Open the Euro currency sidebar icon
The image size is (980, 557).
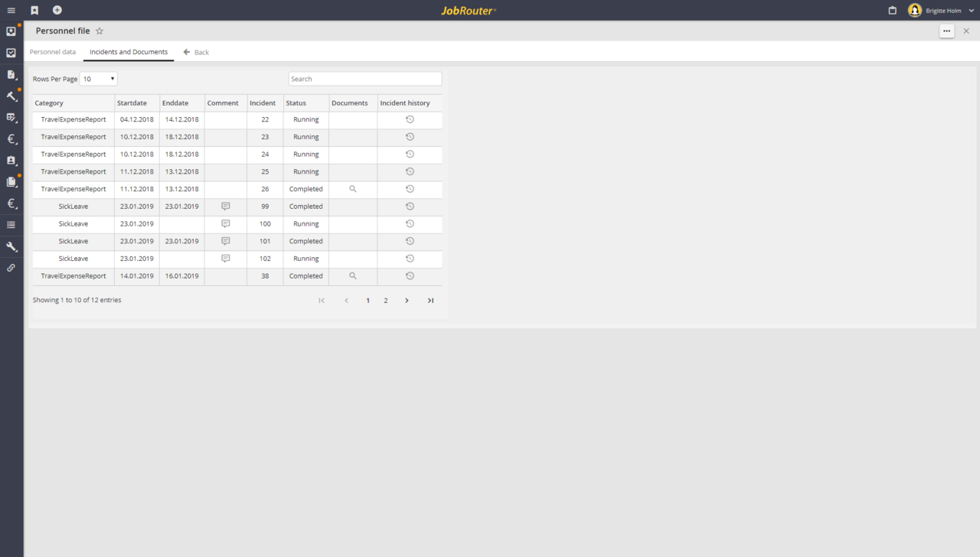pos(11,138)
